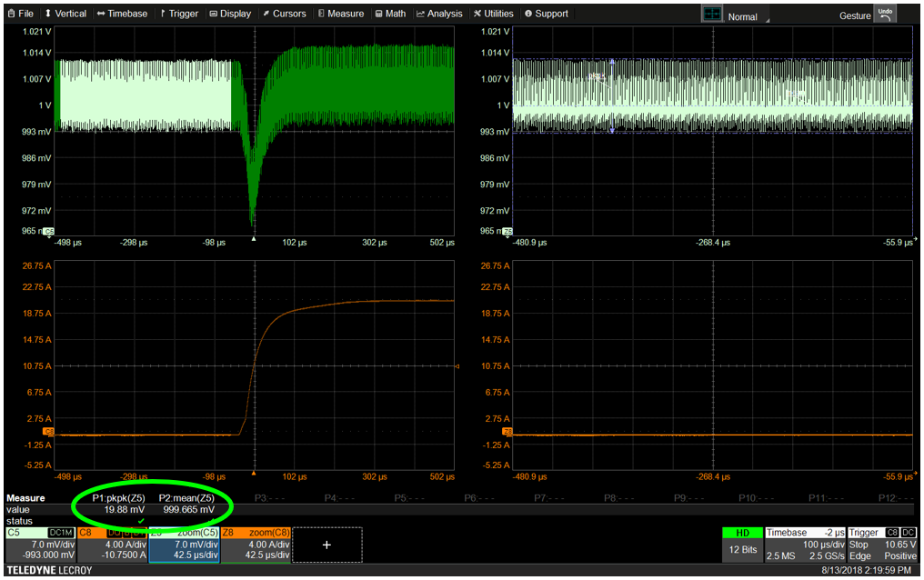Open the Trigger descriptor box
This screenshot has width=924, height=580.
tap(882, 544)
